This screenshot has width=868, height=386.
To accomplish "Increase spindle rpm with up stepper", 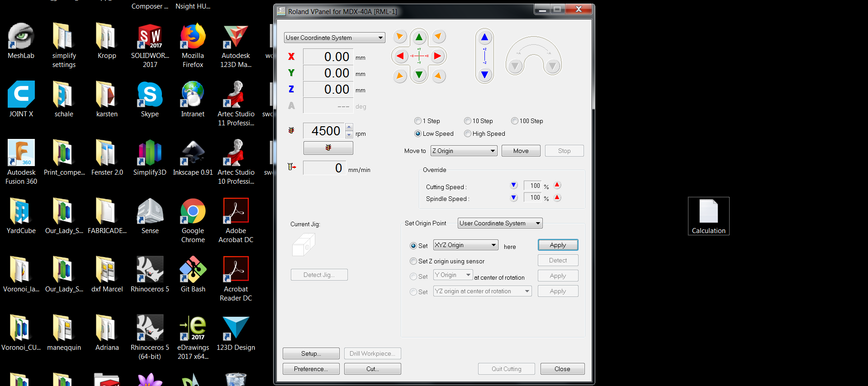I will (x=349, y=127).
